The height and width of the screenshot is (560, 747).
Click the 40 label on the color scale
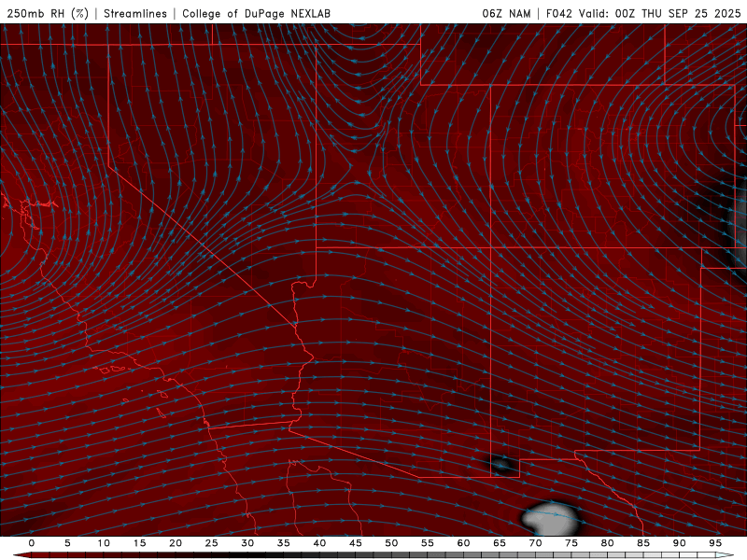[x=319, y=543]
